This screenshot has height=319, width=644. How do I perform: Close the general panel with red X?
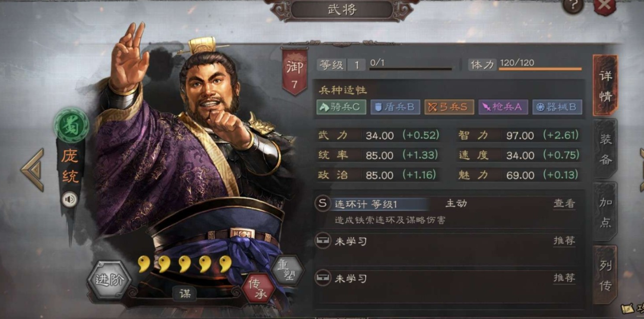[x=605, y=6]
